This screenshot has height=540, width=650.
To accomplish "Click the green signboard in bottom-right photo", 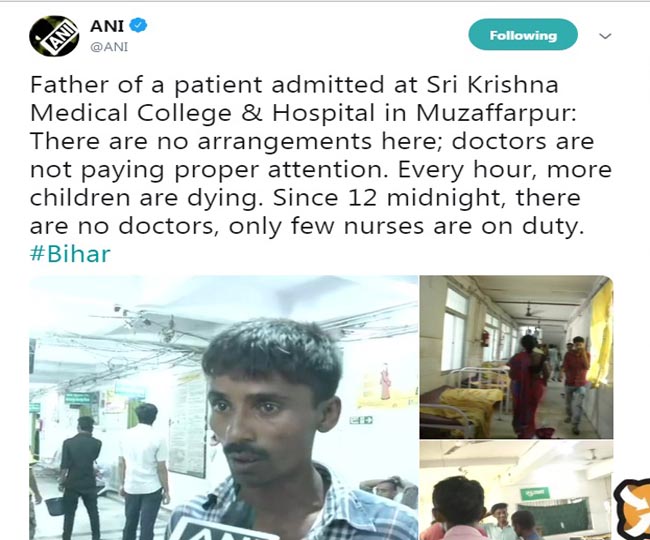I will click(x=535, y=493).
